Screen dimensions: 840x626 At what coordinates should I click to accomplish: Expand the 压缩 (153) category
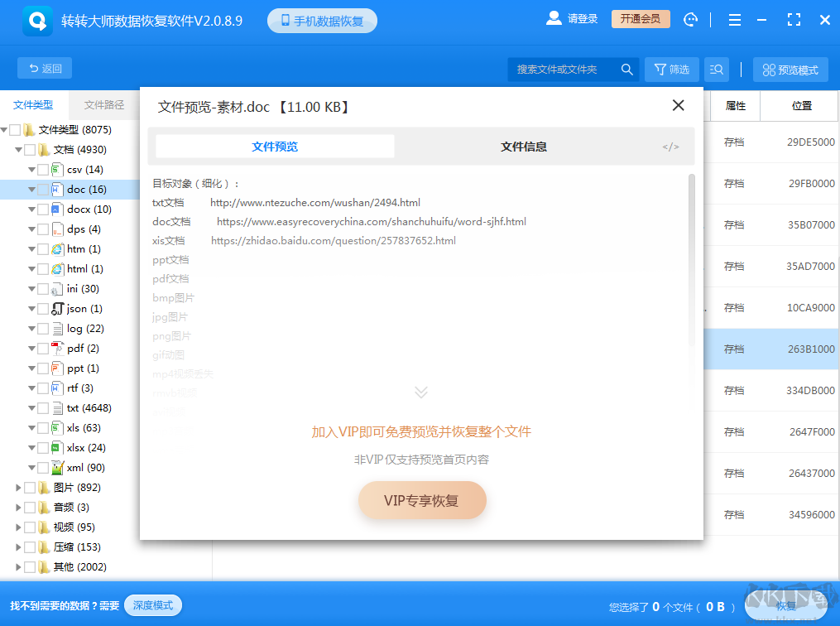(x=18, y=547)
